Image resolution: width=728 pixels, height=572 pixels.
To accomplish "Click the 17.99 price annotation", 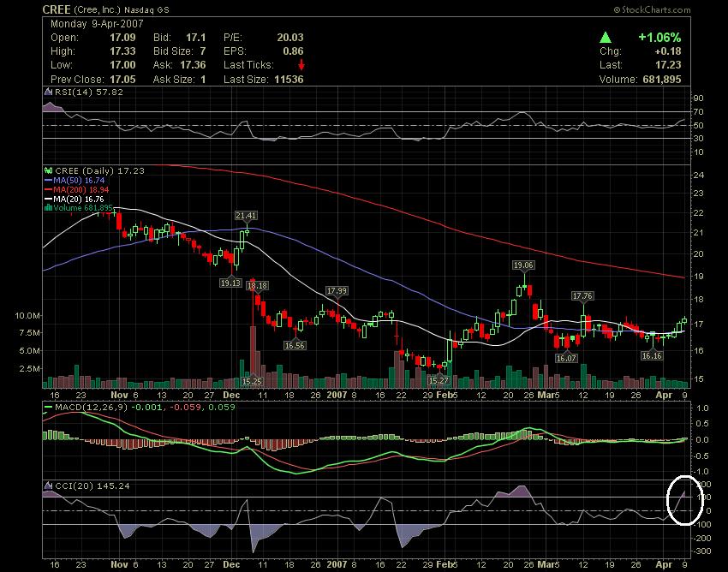I will coord(337,290).
